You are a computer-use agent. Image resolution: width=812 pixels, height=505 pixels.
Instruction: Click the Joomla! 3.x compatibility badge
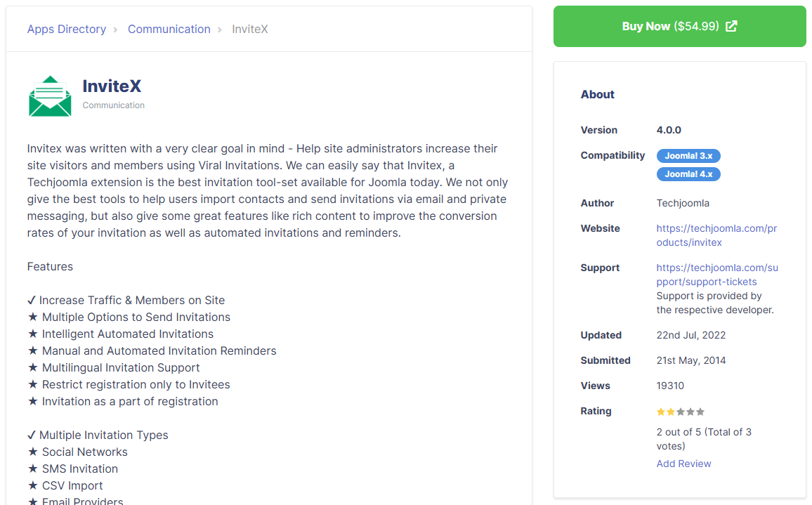tap(688, 156)
